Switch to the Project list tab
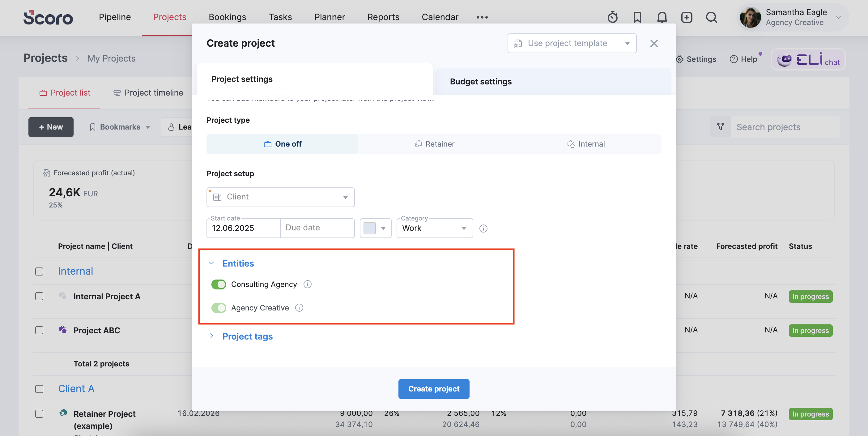The height and width of the screenshot is (436, 868). coord(65,93)
